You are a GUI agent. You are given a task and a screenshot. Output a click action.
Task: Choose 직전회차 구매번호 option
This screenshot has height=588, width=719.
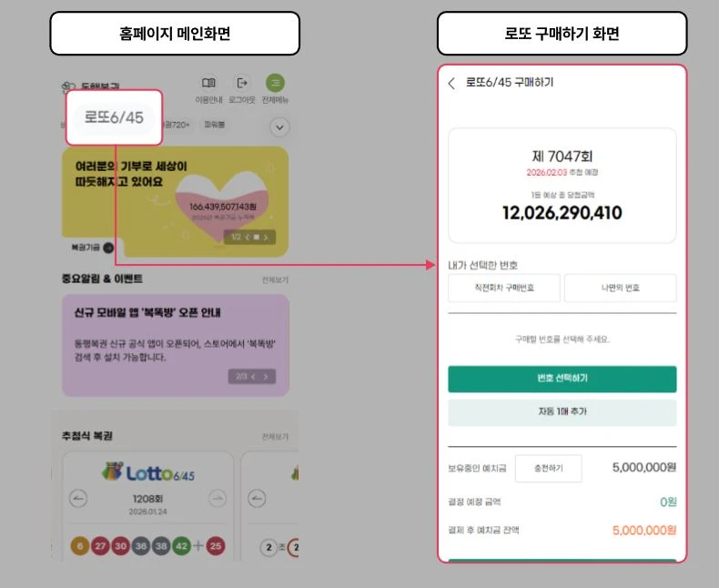pyautogui.click(x=504, y=288)
